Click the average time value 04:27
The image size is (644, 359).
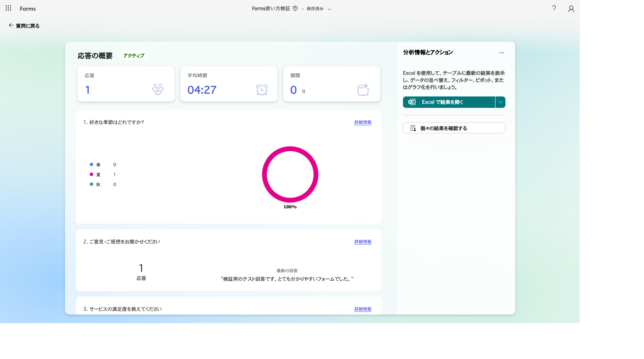[202, 90]
